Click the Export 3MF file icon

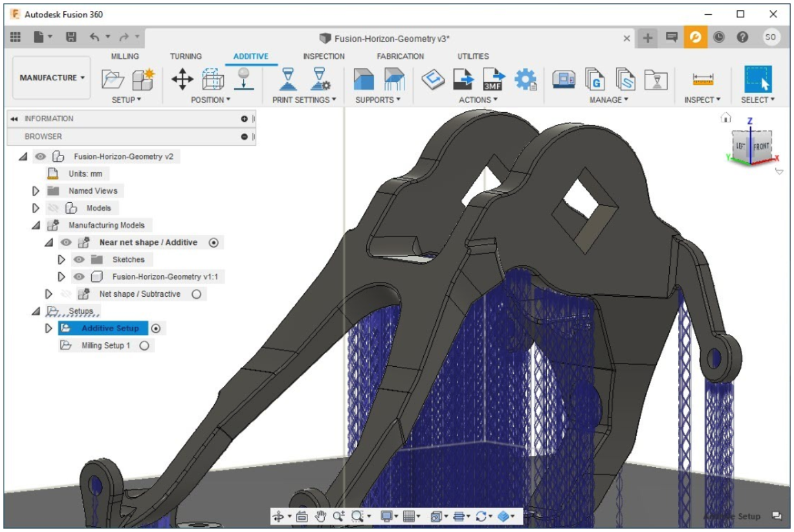(x=493, y=79)
